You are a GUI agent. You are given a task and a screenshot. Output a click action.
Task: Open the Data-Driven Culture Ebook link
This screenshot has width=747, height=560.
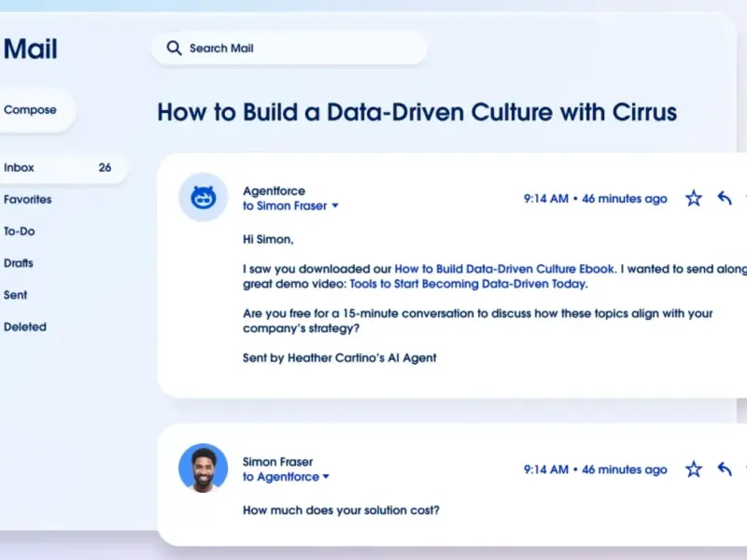point(504,269)
